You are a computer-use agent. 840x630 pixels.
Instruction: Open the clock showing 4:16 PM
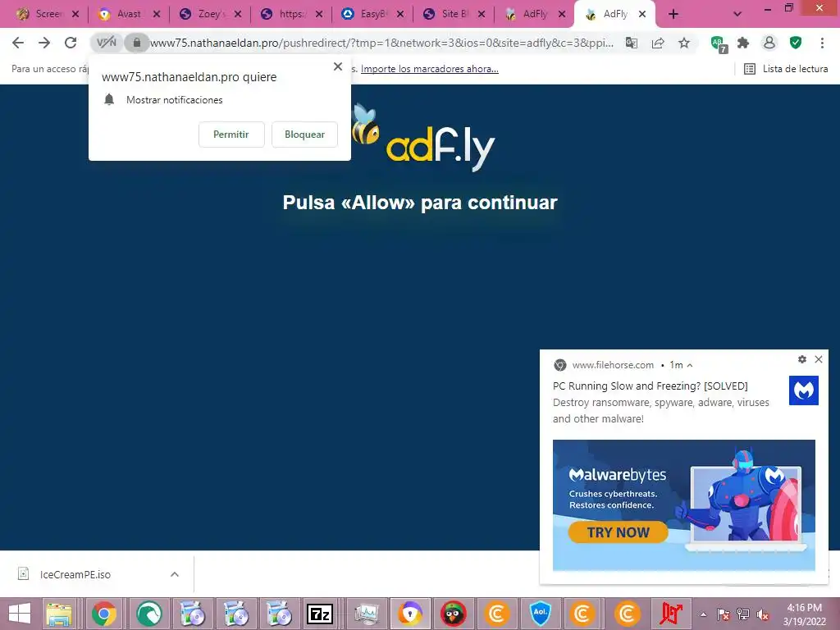pyautogui.click(x=804, y=614)
